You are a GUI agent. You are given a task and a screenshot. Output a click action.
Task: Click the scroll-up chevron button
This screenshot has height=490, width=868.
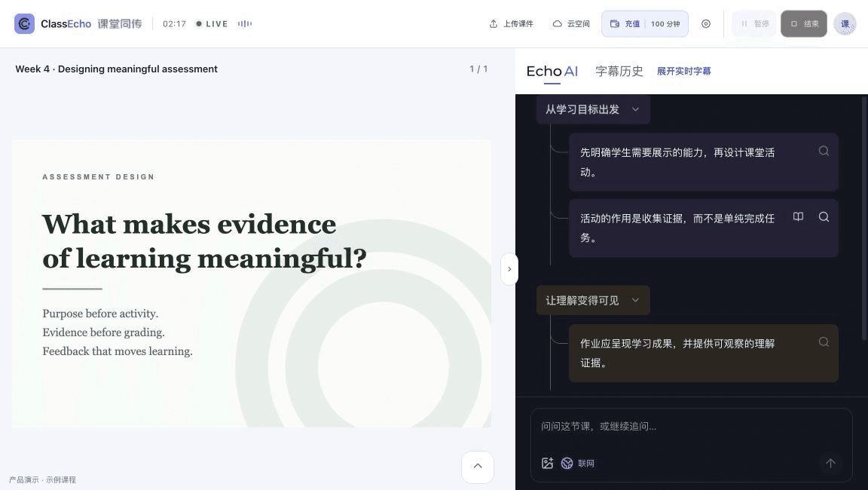point(478,466)
